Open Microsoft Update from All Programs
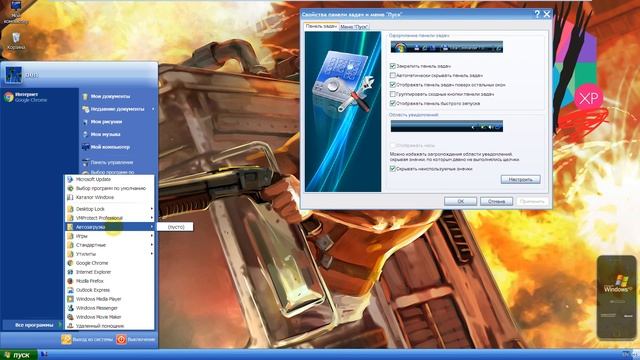640x360 pixels. coord(70,179)
